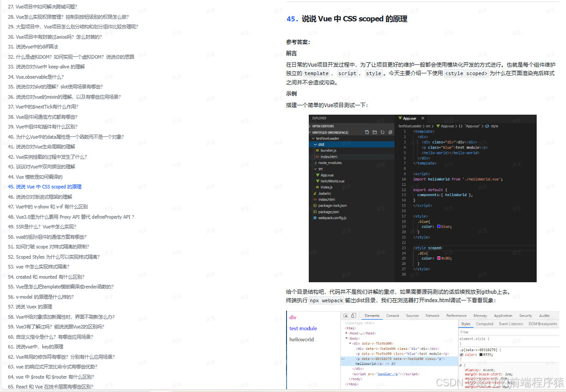Click the VS Code editor screenshot image

423,198
